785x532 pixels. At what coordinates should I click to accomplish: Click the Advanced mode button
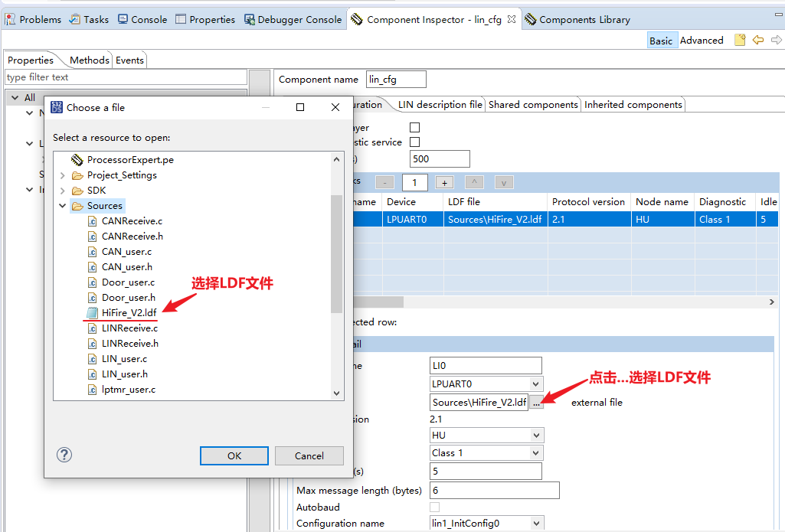702,40
